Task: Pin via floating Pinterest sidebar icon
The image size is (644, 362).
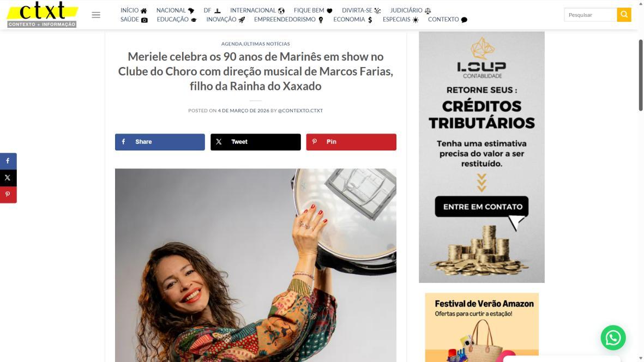Action: point(8,195)
